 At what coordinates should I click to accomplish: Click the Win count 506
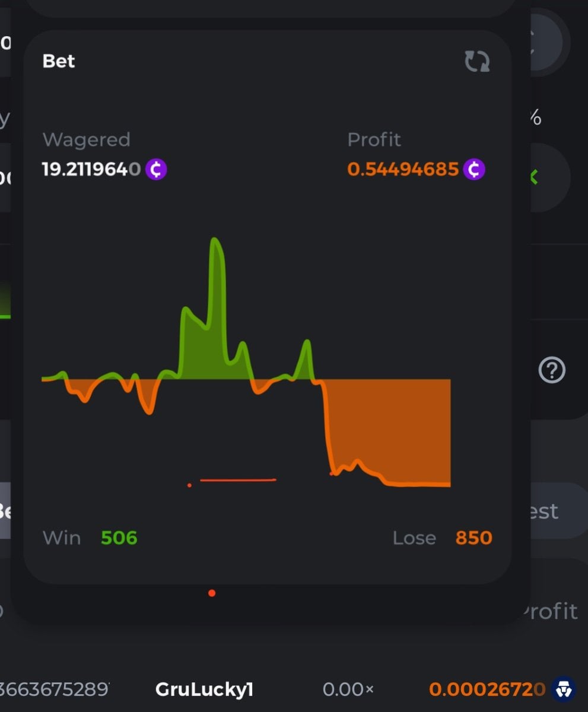[x=119, y=538]
